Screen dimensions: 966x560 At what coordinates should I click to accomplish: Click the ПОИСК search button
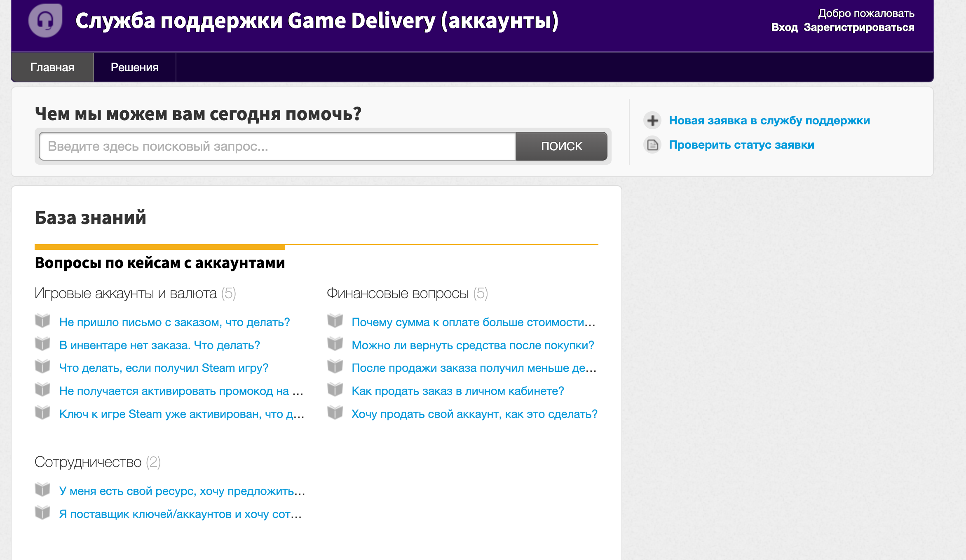coord(562,146)
